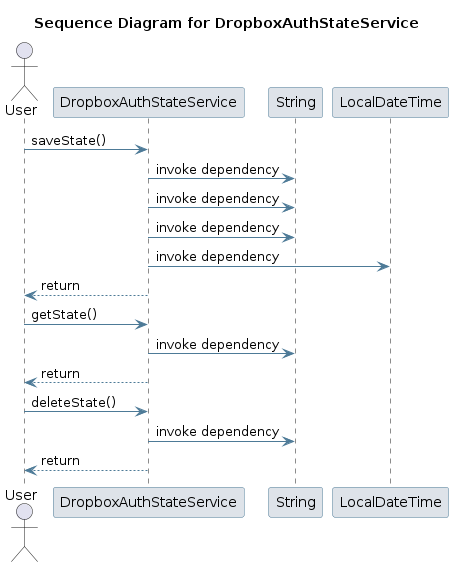Select the header LocalDateTime participant box
Viewport: 453px width, 567px height.
coord(390,102)
